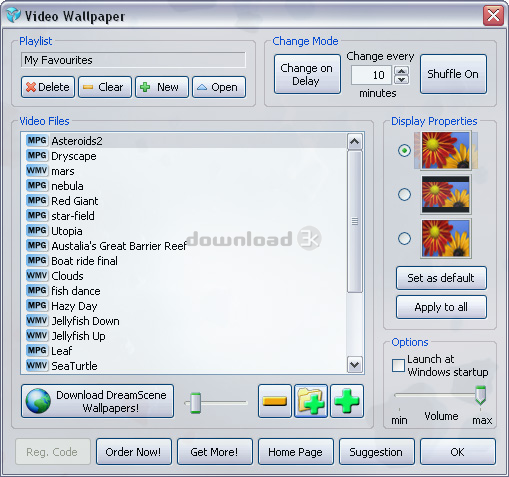Screen dimensions: 509x477
Task: Clear the playlist contents
Action: tap(105, 87)
